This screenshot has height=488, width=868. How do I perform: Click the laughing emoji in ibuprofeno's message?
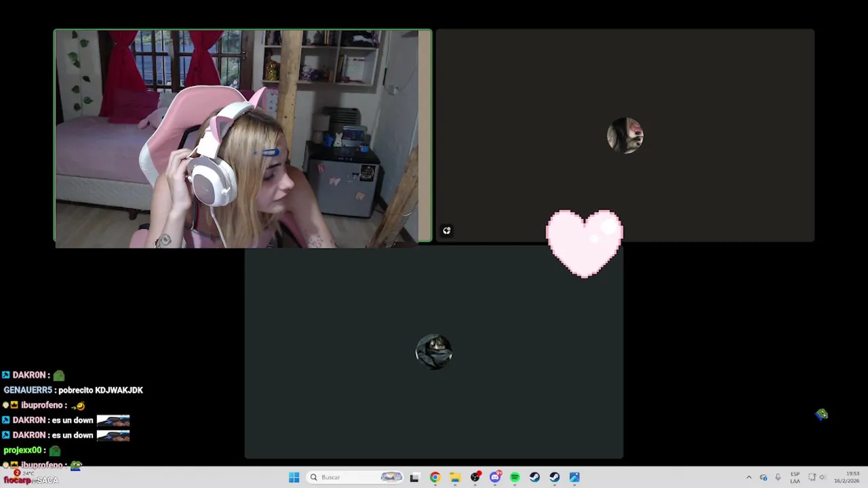click(x=79, y=405)
